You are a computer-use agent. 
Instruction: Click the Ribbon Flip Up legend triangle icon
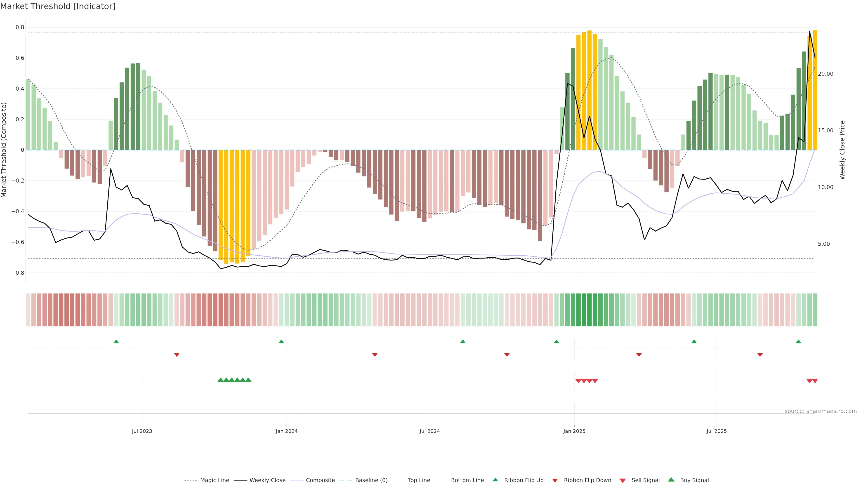(x=495, y=480)
